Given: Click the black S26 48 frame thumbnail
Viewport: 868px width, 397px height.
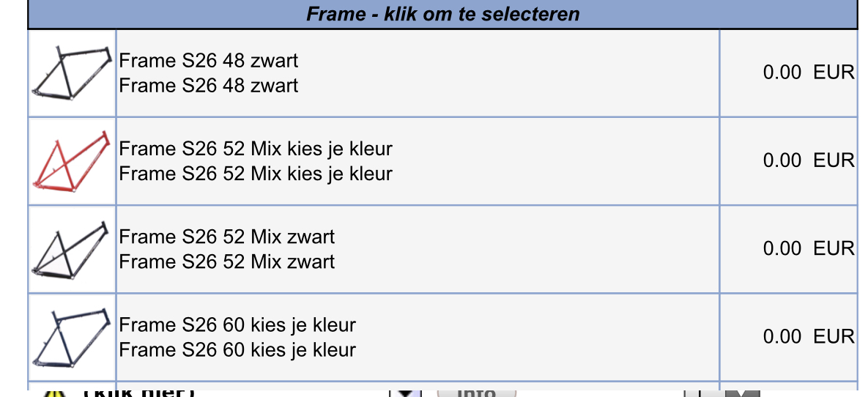Looking at the screenshot, I should pos(72,73).
